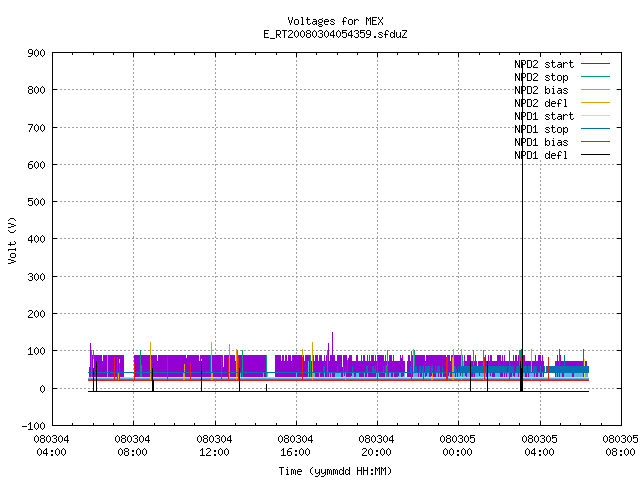The width and height of the screenshot is (640, 480).
Task: Click the purple NPD2 start legend line
Action: pyautogui.click(x=596, y=64)
